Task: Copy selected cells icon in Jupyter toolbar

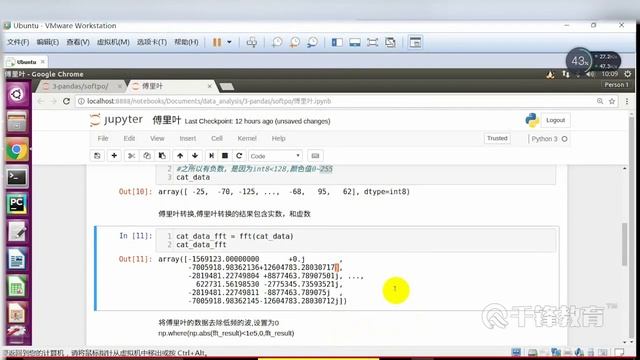Action: [x=147, y=156]
